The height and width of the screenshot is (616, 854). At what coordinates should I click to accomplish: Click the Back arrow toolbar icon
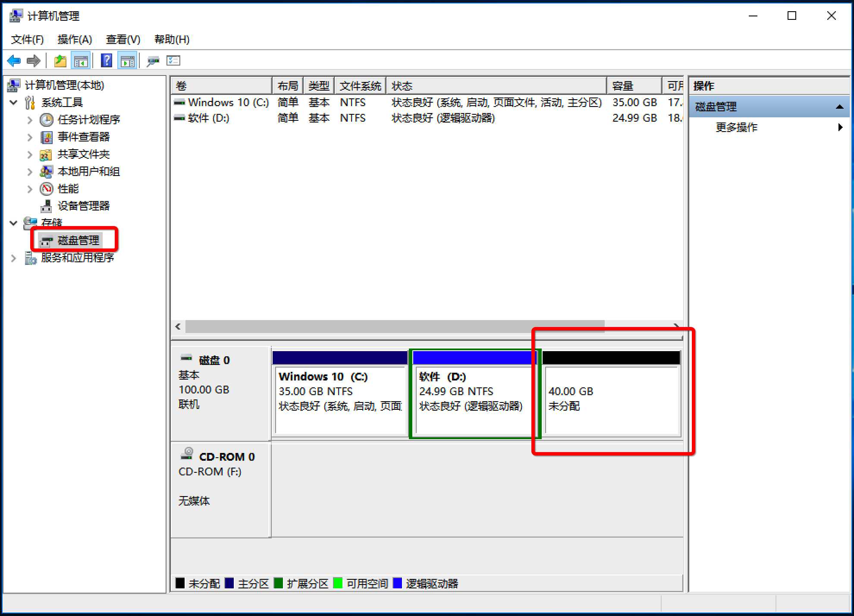(x=14, y=61)
